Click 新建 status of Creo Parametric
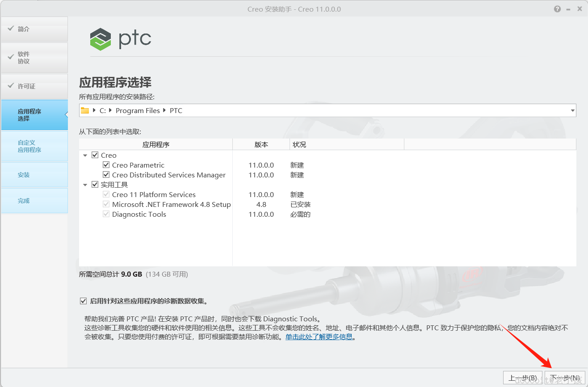This screenshot has width=588, height=387. (x=297, y=165)
